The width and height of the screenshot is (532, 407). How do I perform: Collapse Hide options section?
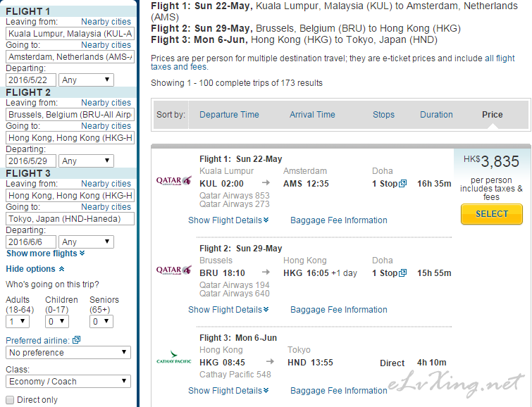[35, 269]
